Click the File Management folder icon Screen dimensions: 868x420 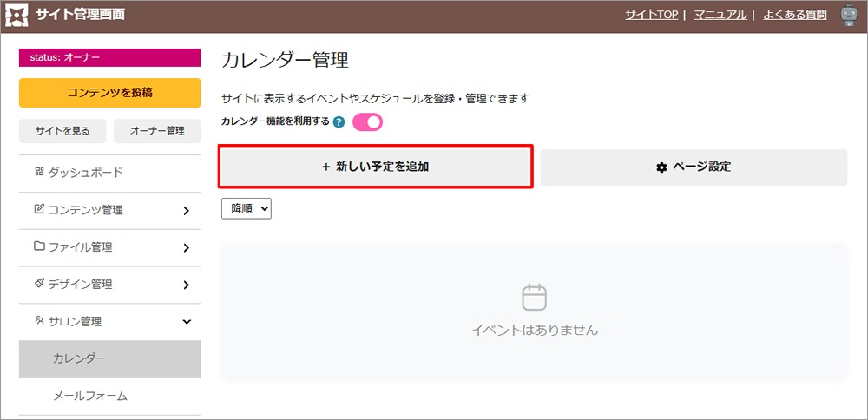tap(39, 246)
